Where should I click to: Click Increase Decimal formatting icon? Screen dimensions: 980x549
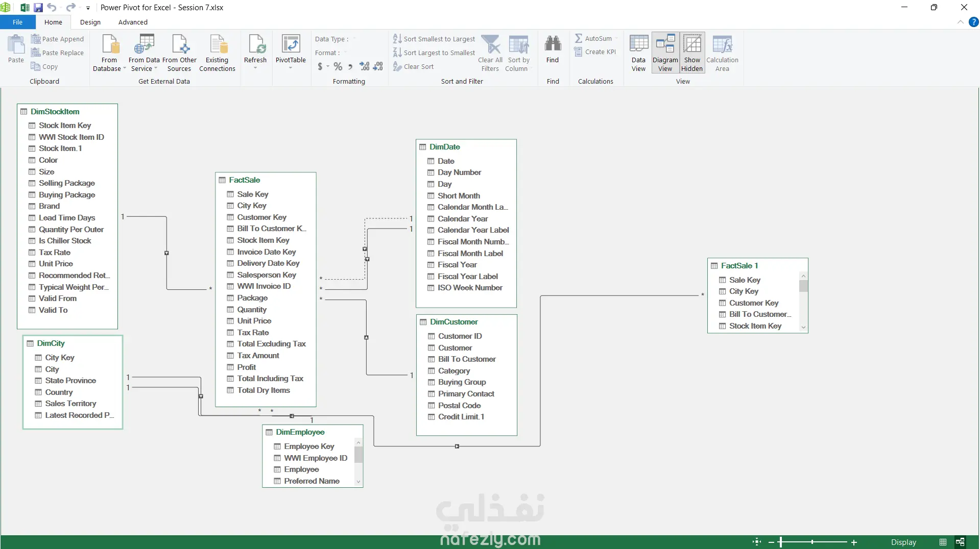365,66
